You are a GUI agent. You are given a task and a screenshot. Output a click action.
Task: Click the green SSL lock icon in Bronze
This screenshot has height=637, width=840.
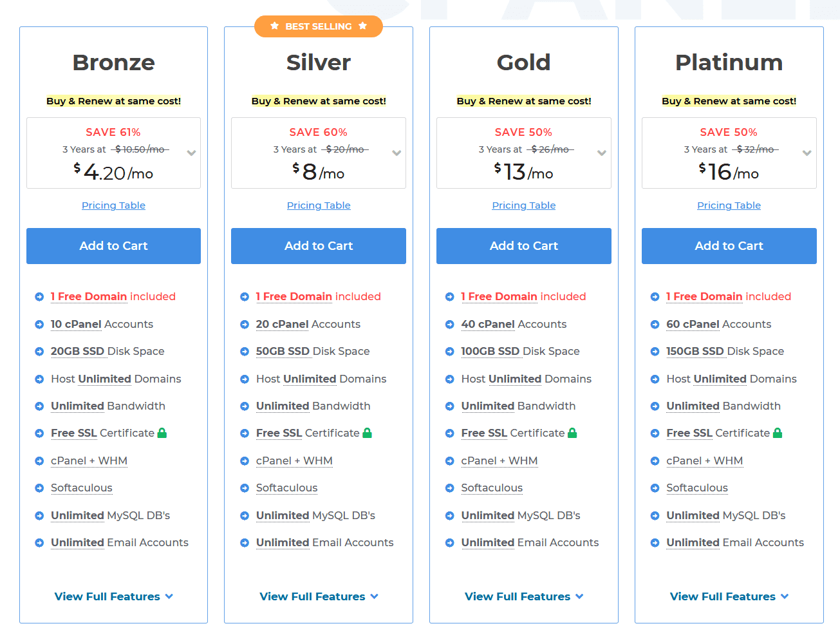tap(162, 433)
